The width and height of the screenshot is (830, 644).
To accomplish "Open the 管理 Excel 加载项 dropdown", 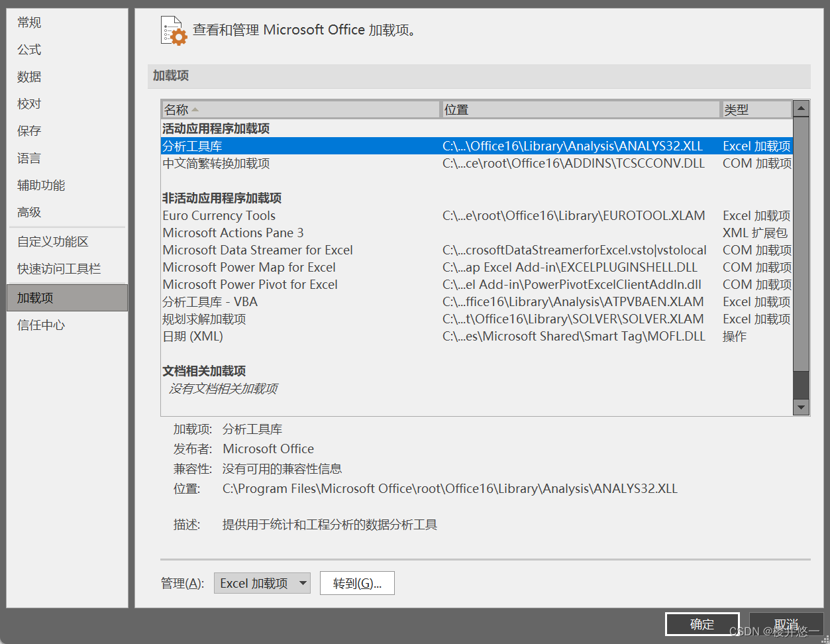I will pos(262,583).
